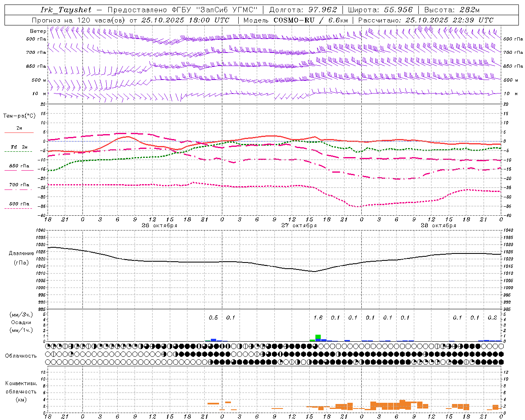Click the Ветер wind panel label

point(38,31)
